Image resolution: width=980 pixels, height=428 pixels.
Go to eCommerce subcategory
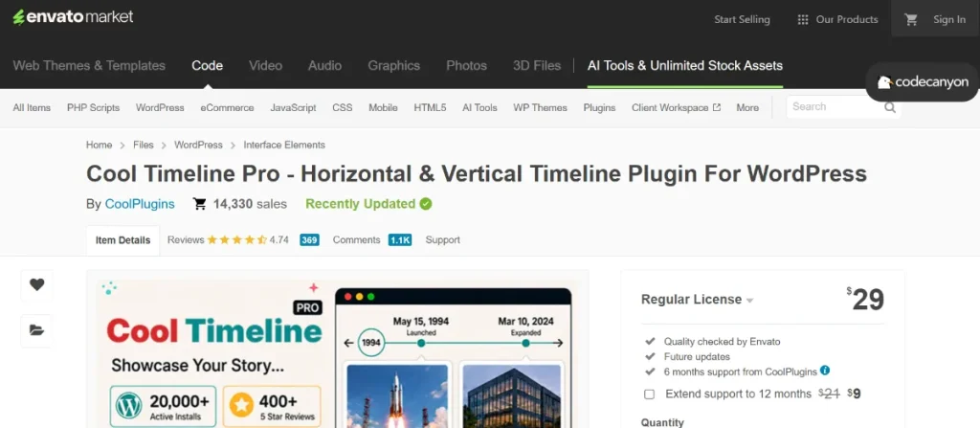tap(227, 107)
